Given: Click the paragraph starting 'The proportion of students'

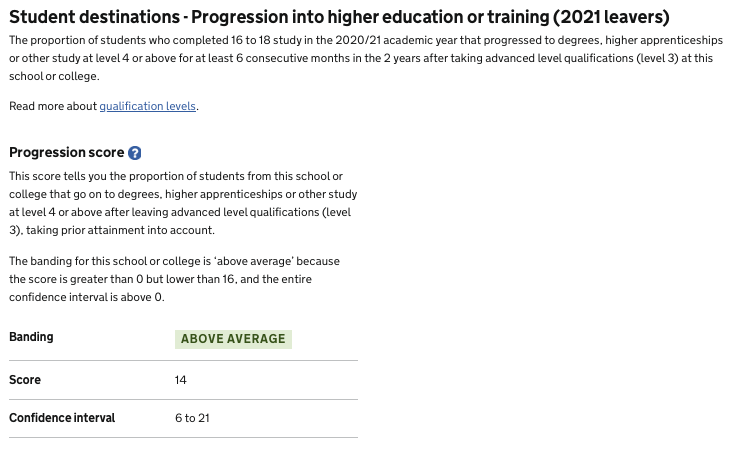Looking at the screenshot, I should coord(366,58).
